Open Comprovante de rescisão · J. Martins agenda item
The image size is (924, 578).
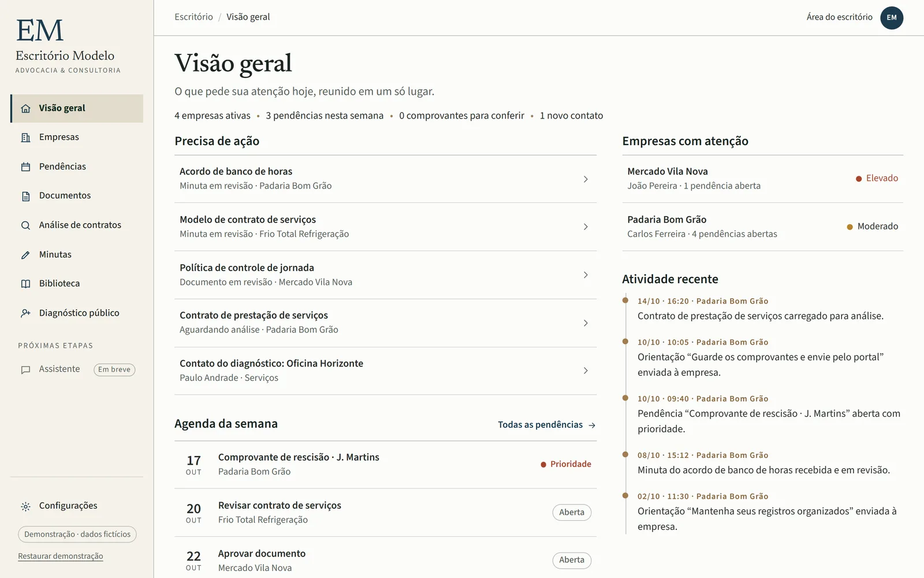point(385,465)
